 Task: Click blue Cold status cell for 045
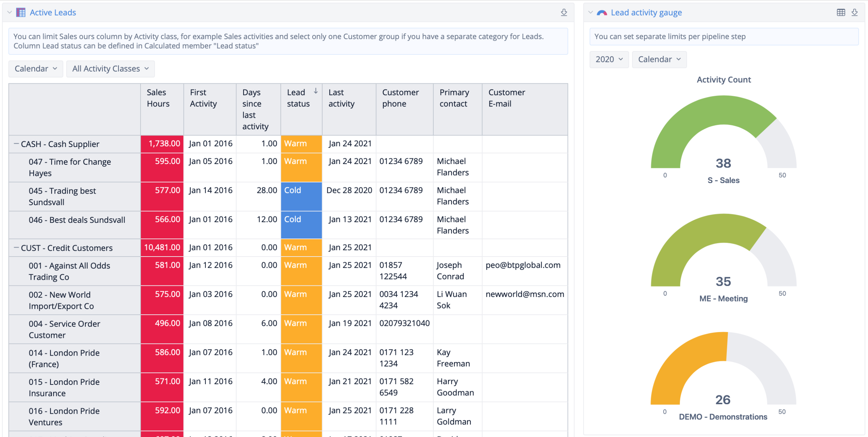click(301, 196)
